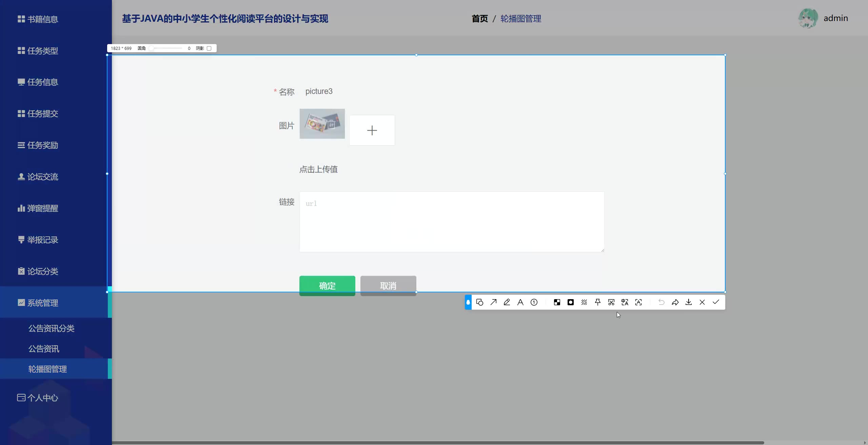Run OCR text recognition tool

638,302
